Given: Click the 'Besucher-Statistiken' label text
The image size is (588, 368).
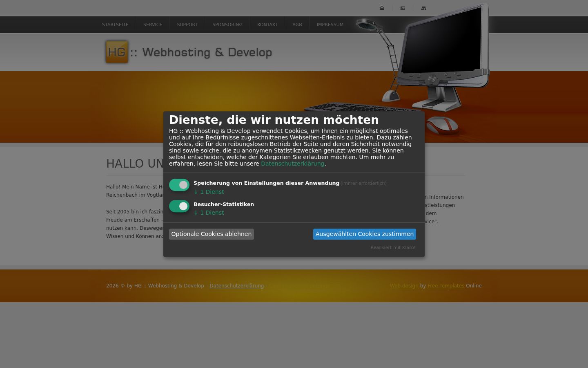Looking at the screenshot, I should tap(224, 204).
